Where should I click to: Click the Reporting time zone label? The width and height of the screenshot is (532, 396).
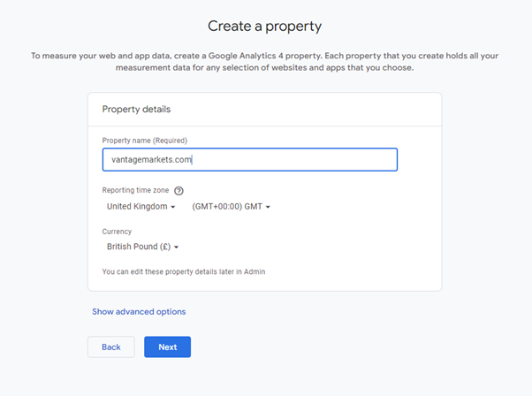click(x=135, y=191)
